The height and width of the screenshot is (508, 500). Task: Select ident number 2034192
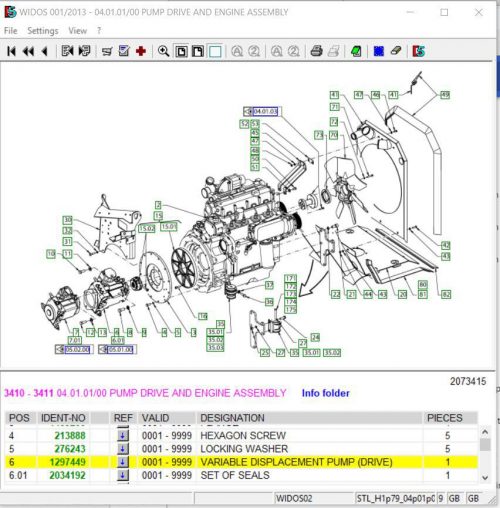(x=68, y=475)
